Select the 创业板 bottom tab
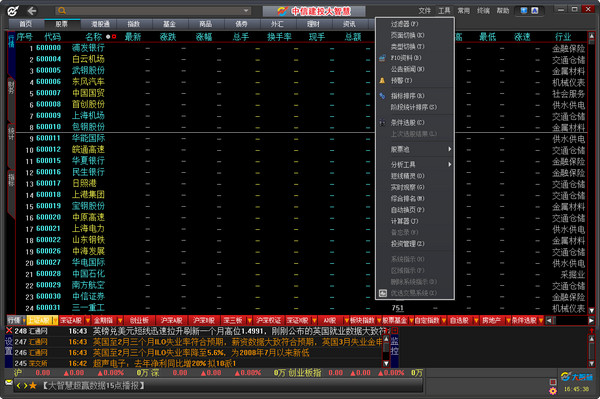This screenshot has height=399, width=600. coord(139,320)
